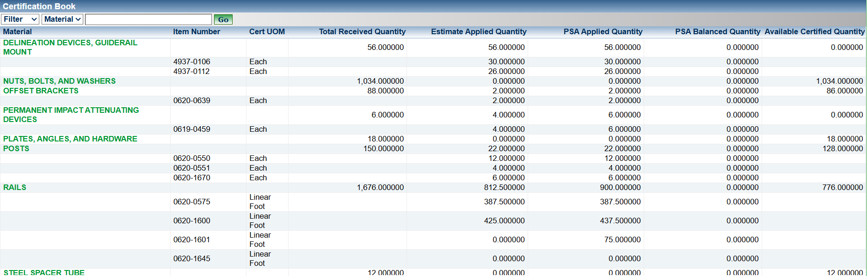Open Nuts, Bolts, and Washers material
This screenshot has width=868, height=276.
click(x=59, y=81)
